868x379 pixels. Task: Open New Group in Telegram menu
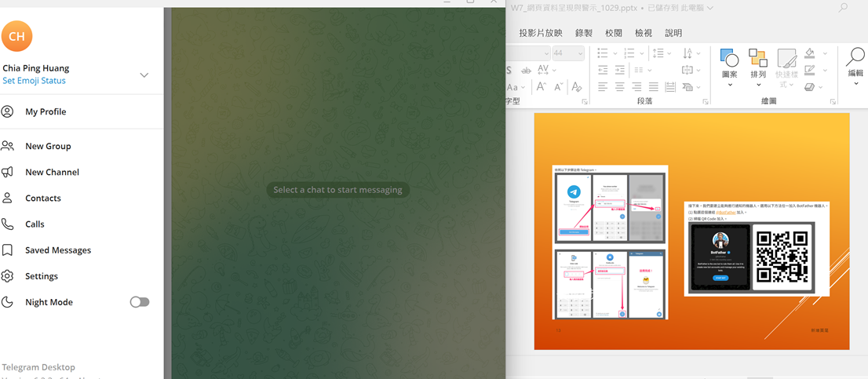(x=47, y=146)
